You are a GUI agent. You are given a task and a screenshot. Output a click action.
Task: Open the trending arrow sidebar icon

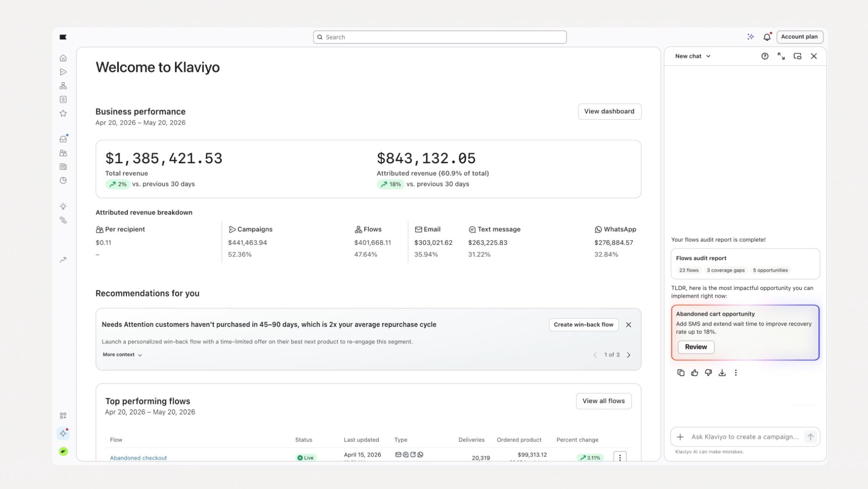pyautogui.click(x=63, y=260)
